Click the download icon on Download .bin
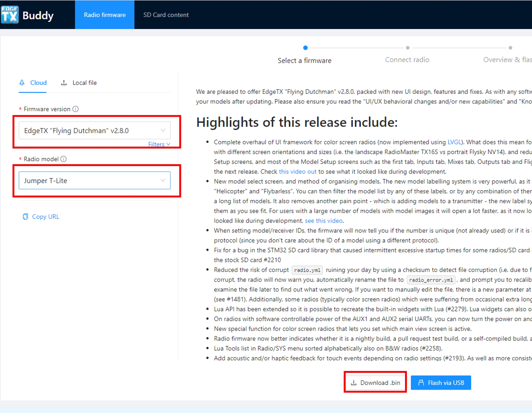Image resolution: width=532 pixels, height=413 pixels. [354, 383]
